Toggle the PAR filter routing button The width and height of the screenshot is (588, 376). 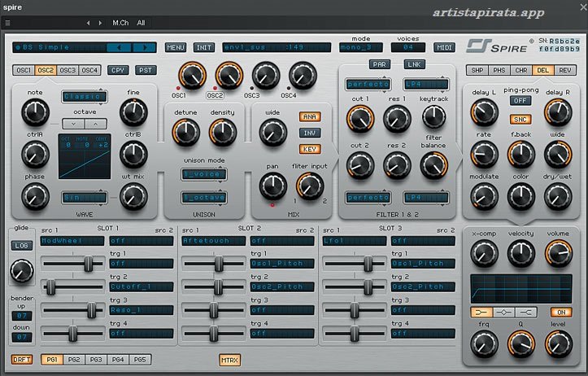(x=379, y=64)
